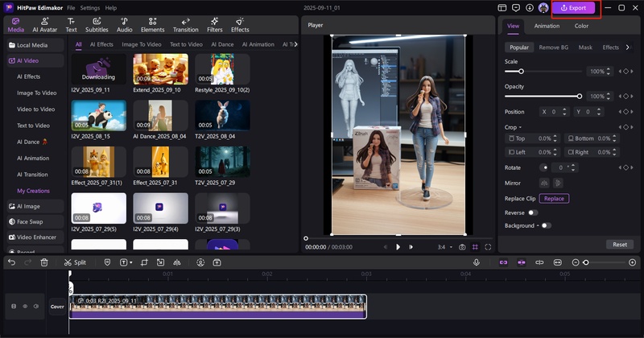
Task: Select the crop tool in timeline toolbar
Action: pyautogui.click(x=144, y=262)
